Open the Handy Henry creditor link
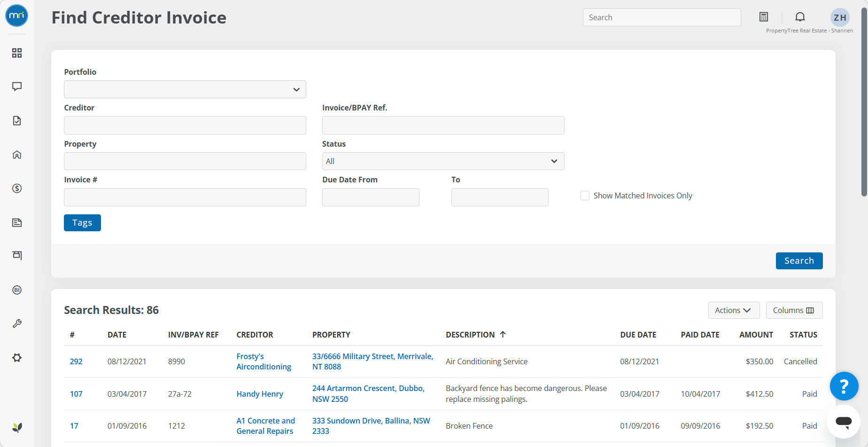The height and width of the screenshot is (447, 868). click(x=260, y=394)
